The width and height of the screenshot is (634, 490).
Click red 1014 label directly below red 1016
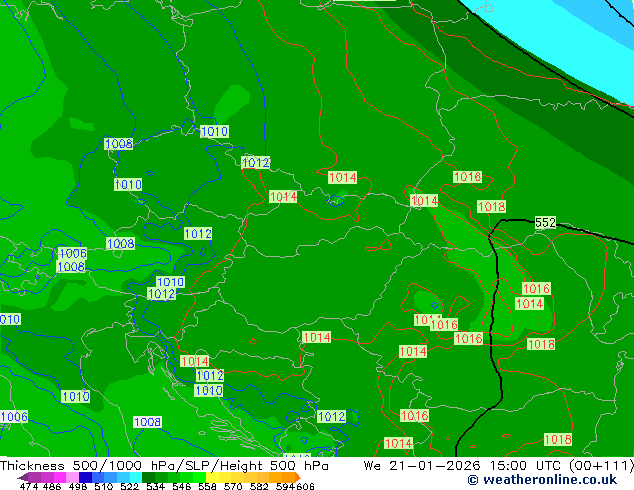(529, 304)
